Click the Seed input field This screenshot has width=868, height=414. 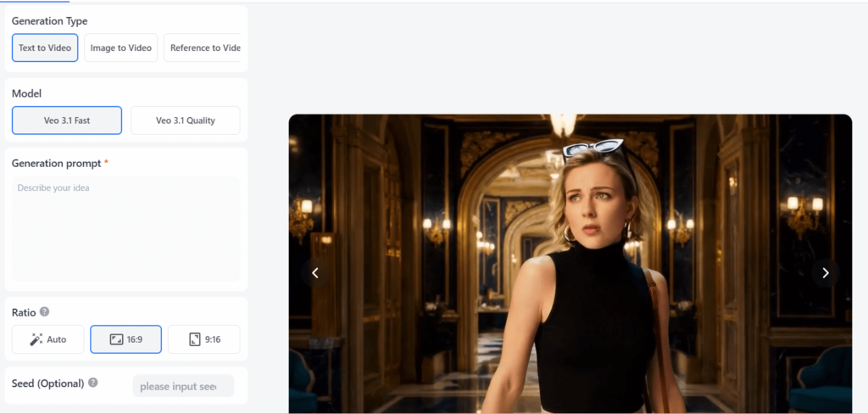[x=182, y=387]
